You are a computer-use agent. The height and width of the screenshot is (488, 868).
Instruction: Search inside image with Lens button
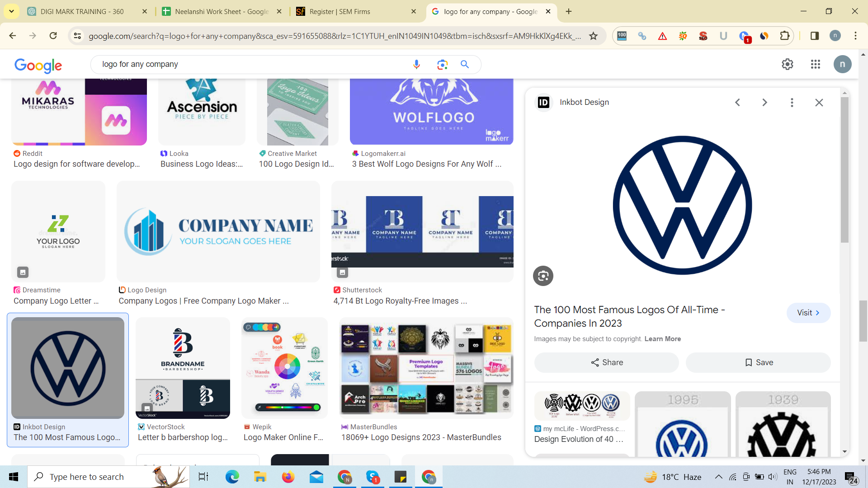pos(543,276)
